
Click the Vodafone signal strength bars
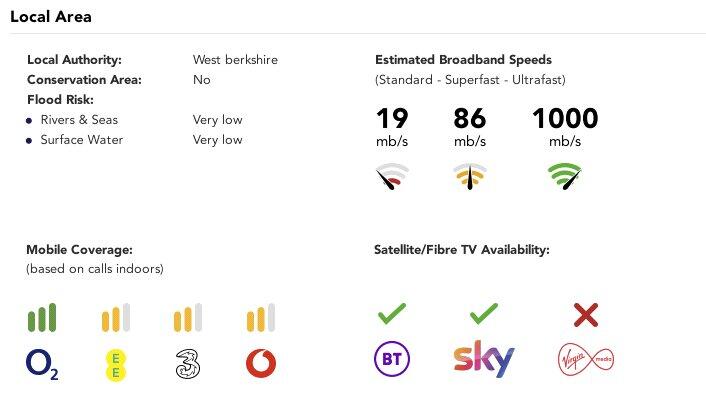261,318
